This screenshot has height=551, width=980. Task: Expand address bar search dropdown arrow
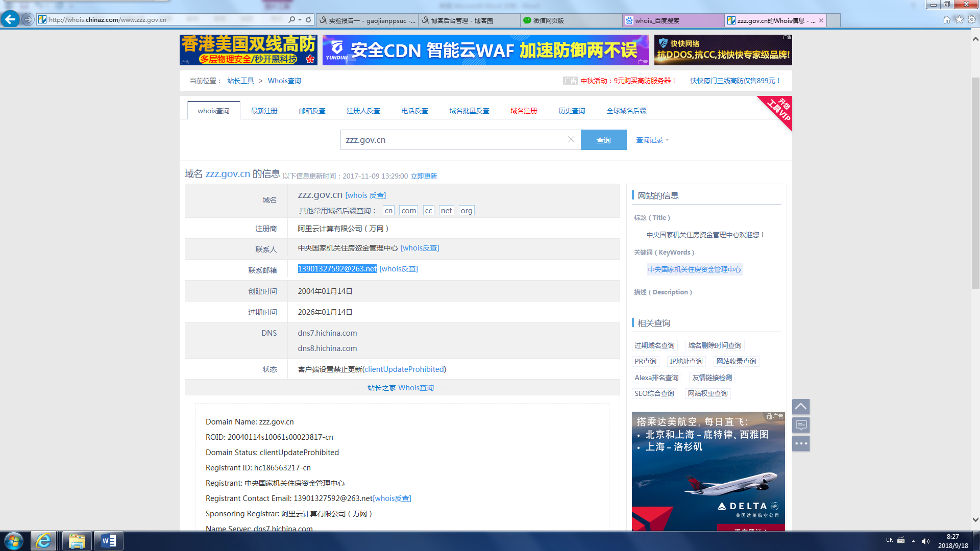[300, 19]
